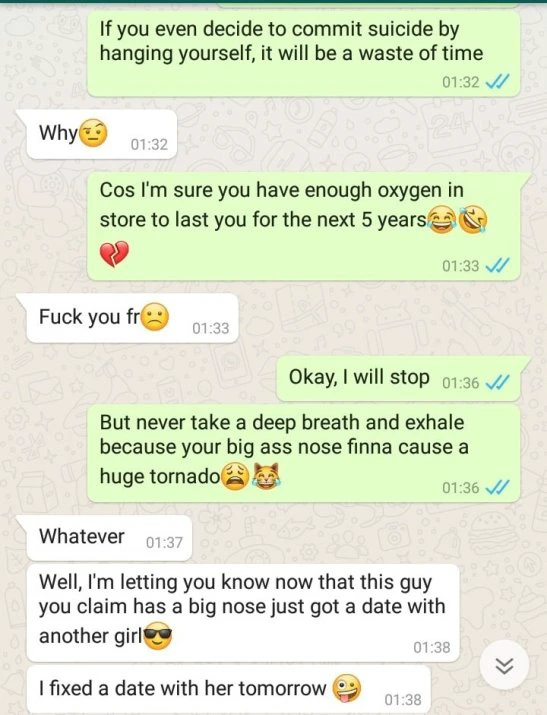Select the 'never take a deep breath' message
This screenshot has height=715, width=547.
304,454
